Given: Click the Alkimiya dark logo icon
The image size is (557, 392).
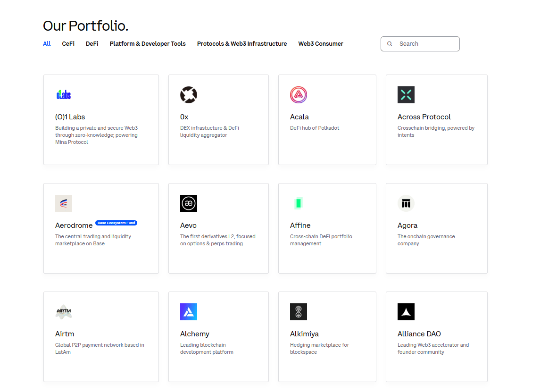Looking at the screenshot, I should point(299,312).
